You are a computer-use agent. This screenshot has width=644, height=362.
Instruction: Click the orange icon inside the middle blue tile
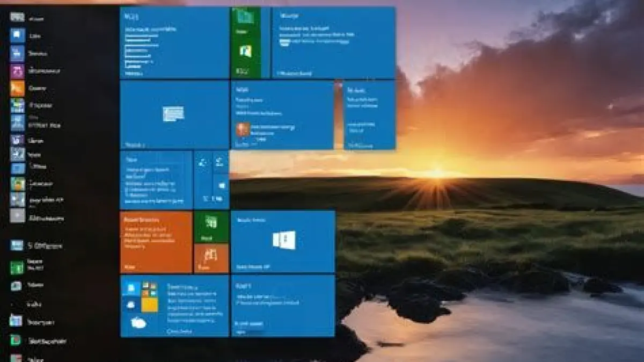pyautogui.click(x=243, y=129)
